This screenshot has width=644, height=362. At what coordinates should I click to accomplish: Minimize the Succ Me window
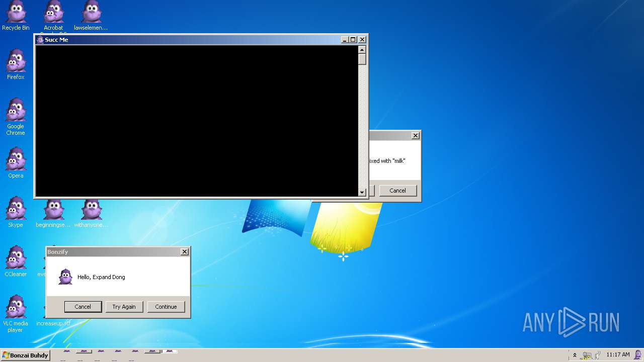(345, 40)
